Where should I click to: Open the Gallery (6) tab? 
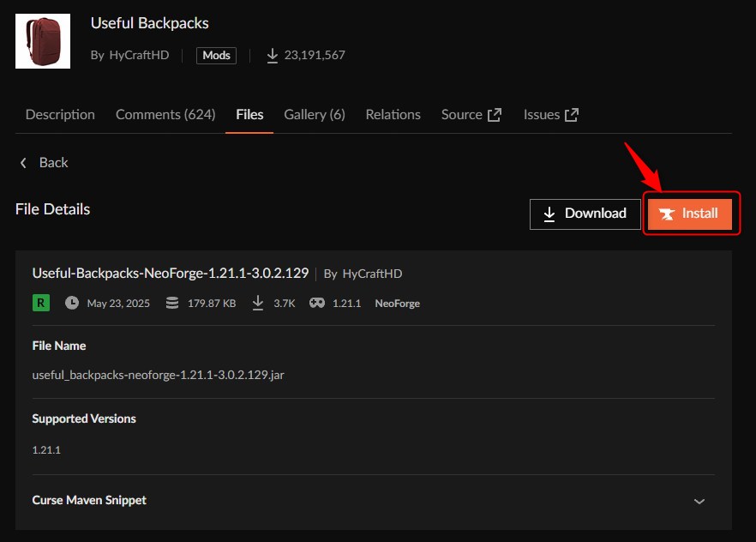coord(315,114)
